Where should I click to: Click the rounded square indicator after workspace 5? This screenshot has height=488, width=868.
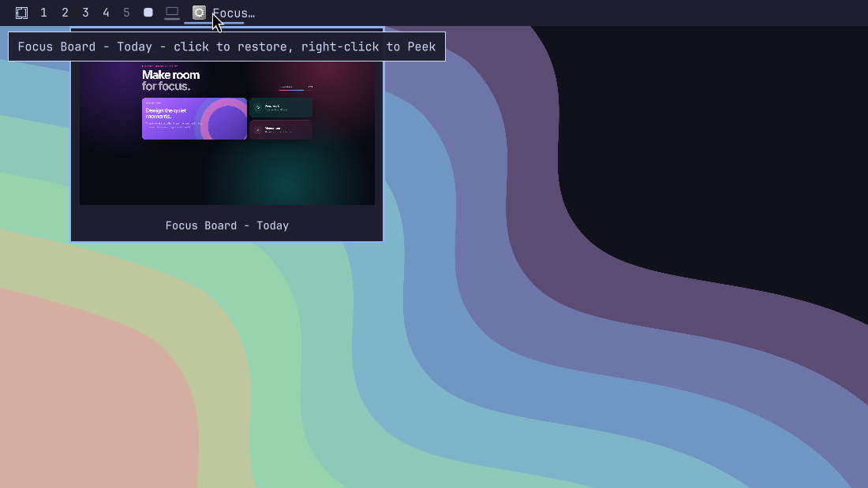click(x=148, y=12)
